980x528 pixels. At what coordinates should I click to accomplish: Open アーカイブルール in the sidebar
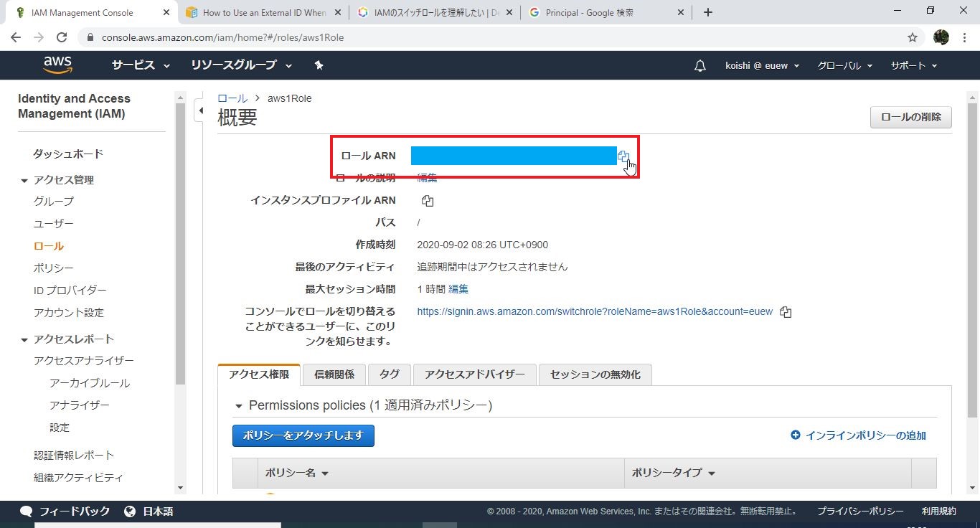coord(90,383)
